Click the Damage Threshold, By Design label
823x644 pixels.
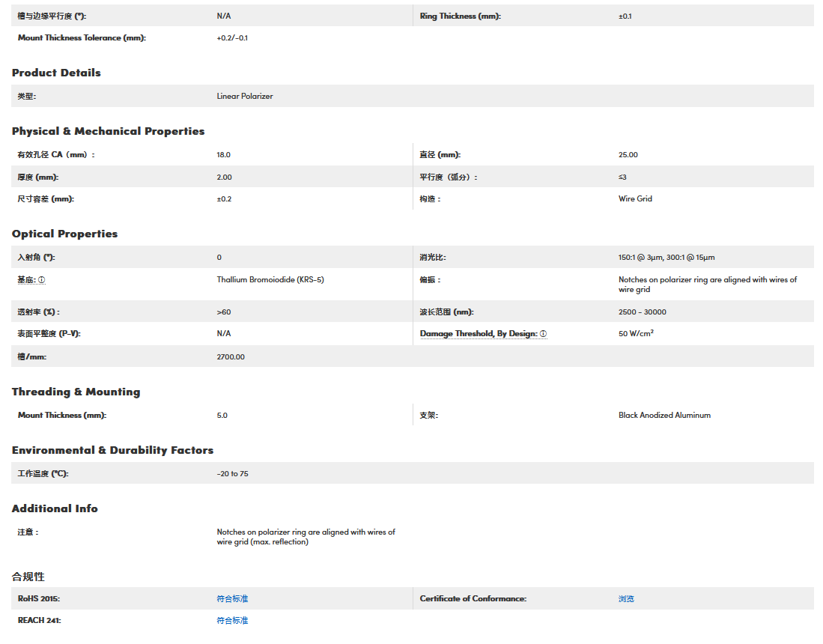tap(478, 334)
